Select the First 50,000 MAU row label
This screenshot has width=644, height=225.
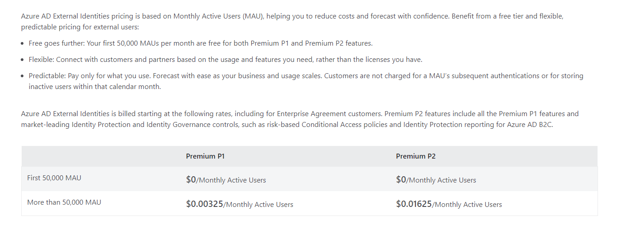[x=54, y=178]
